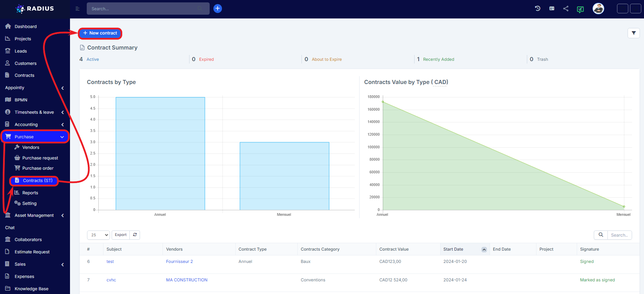The width and height of the screenshot is (644, 294).
Task: Click CAD123,00 contract value cell
Action: [390, 262]
